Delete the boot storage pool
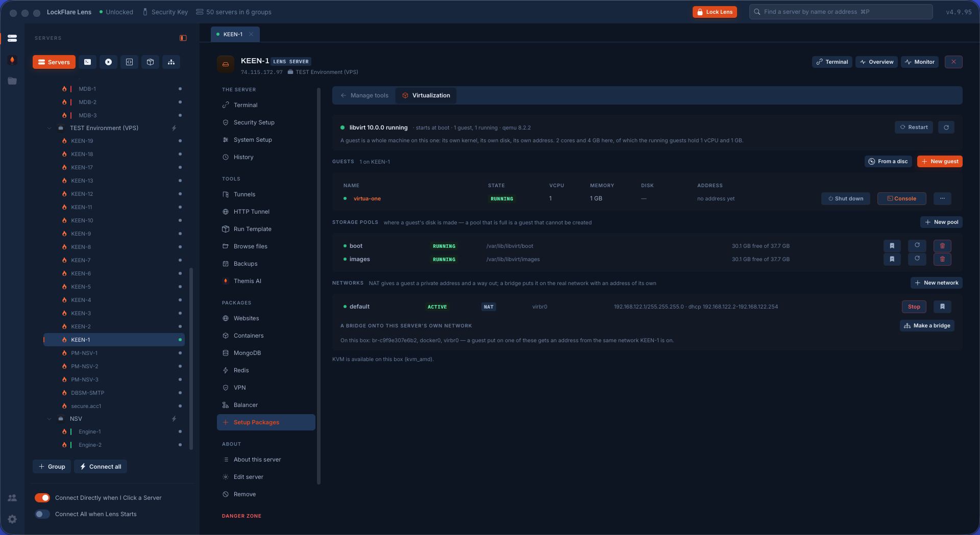Image resolution: width=980 pixels, height=535 pixels. pyautogui.click(x=942, y=246)
